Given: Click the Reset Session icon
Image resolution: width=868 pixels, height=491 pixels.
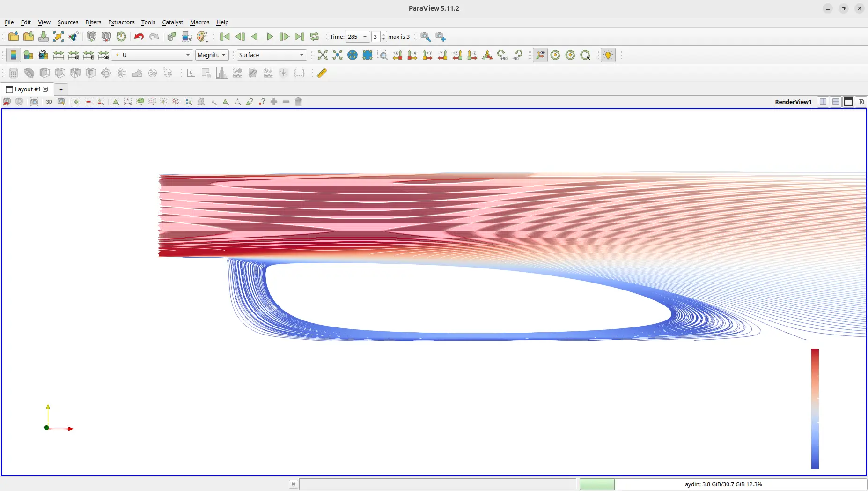Looking at the screenshot, I should [x=121, y=37].
